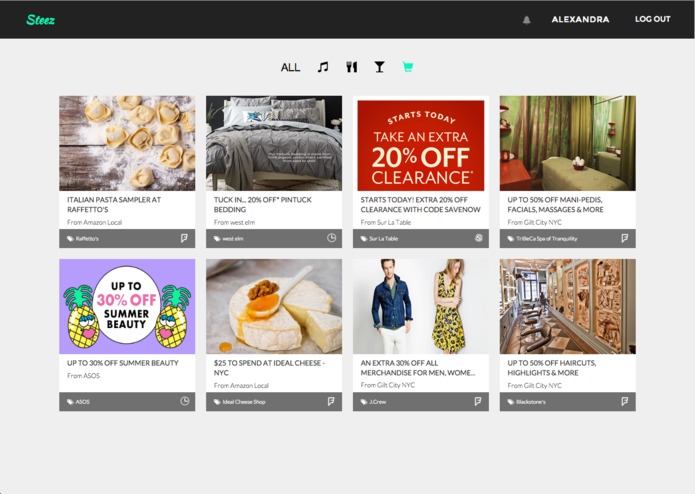695x494 pixels.
Task: Click the Sur La Table tag label
Action: pos(379,239)
